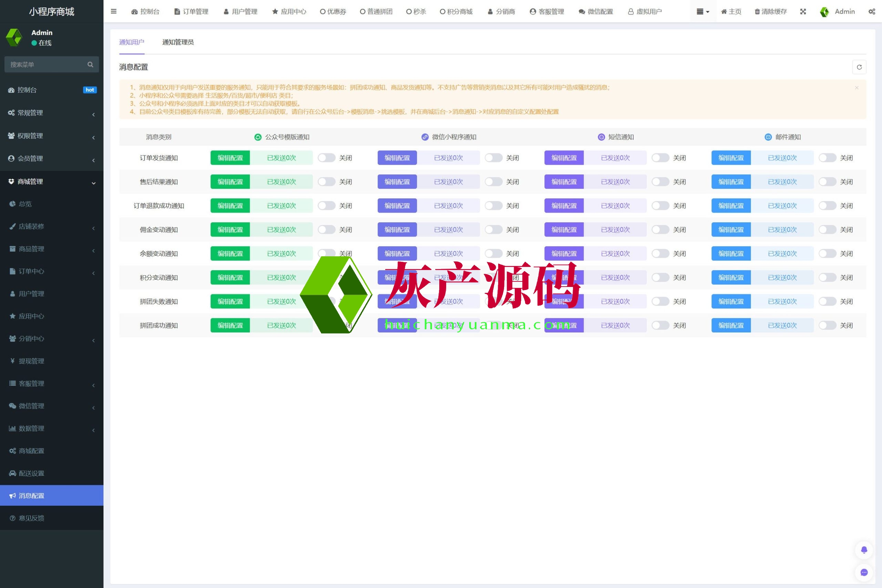Toggle 订单发货通知 公众号 template switch
Screen dimensions: 882x588
tap(326, 158)
